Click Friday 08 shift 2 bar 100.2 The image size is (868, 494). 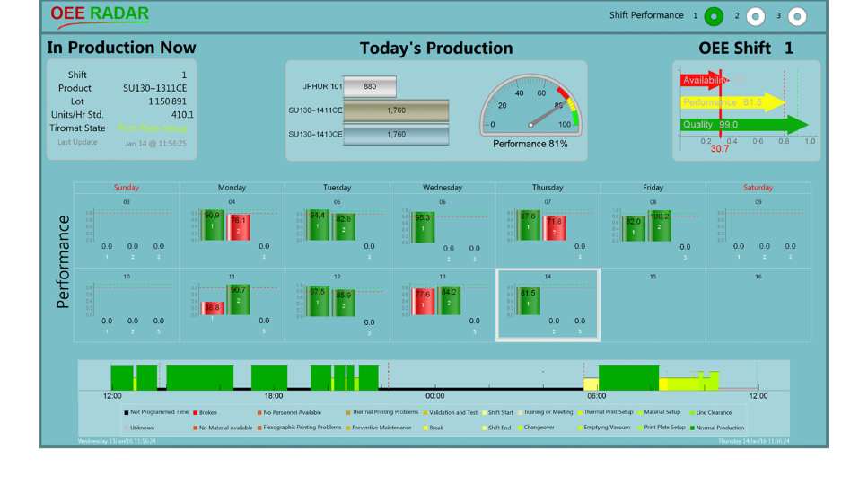click(660, 226)
